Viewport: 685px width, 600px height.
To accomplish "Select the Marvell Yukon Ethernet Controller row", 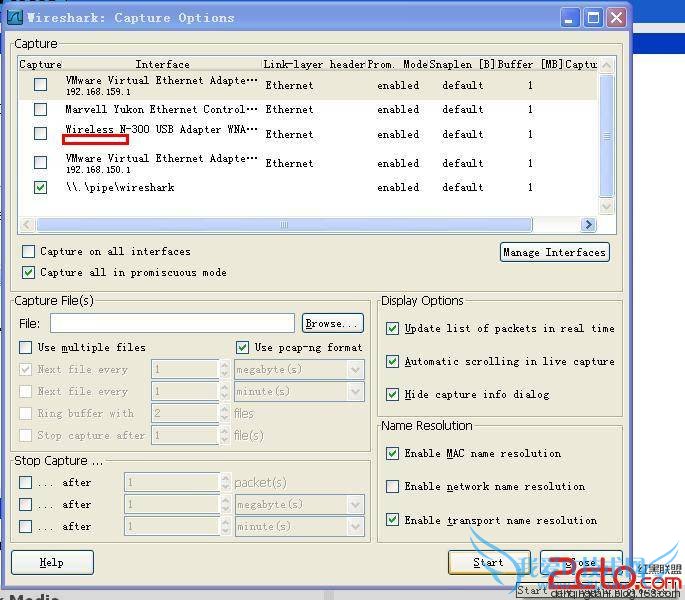I will 308,109.
